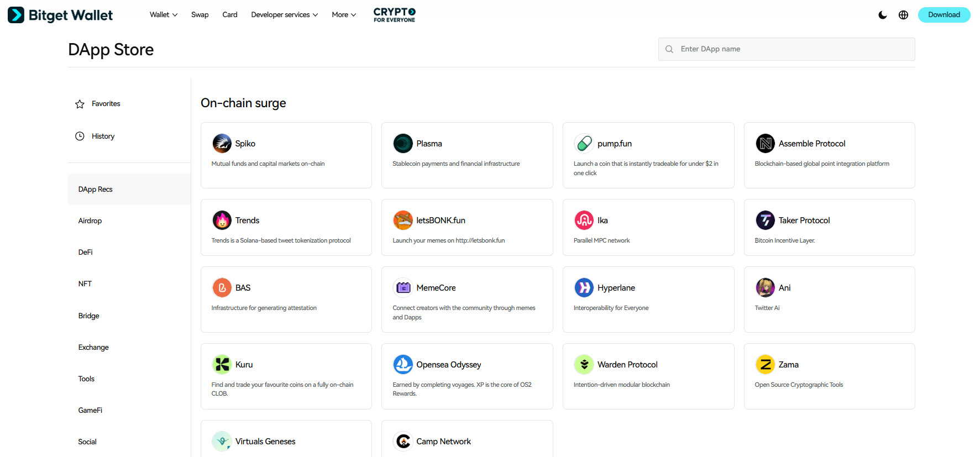Click the pump.fun pill icon
The image size is (980, 457).
pos(584,144)
